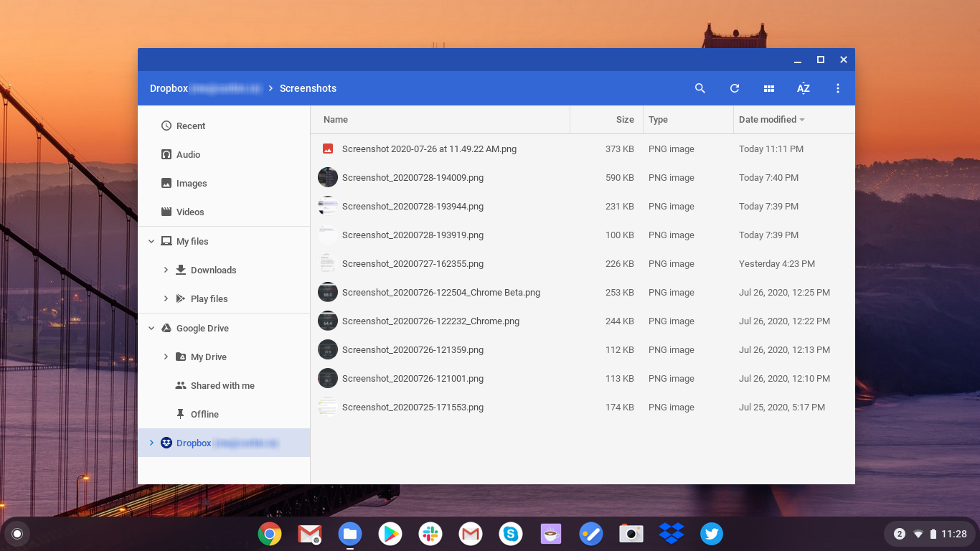Sort files by the Type column header
Screen dimensions: 980x551
pos(658,119)
